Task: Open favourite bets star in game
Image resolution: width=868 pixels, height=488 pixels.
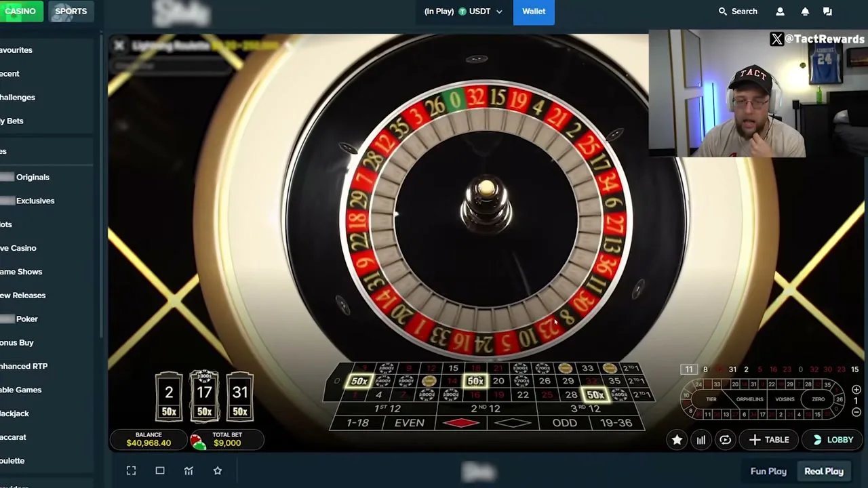Action: 677,440
